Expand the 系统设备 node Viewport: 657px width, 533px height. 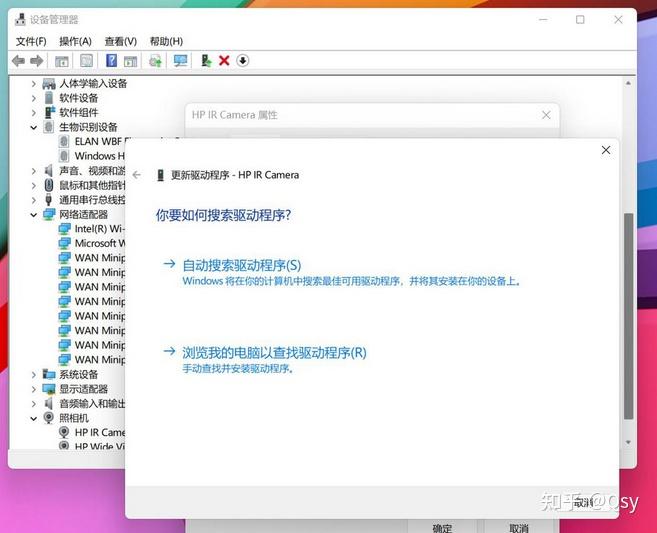coord(34,375)
